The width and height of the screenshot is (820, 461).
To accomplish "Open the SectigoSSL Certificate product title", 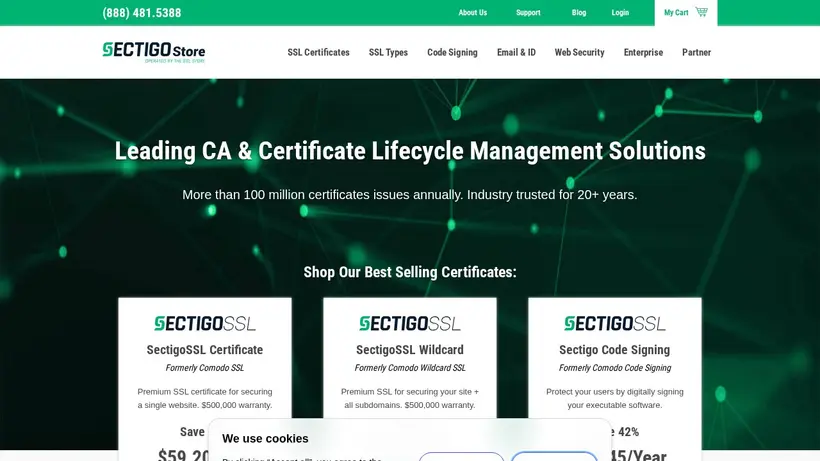I will pyautogui.click(x=204, y=350).
